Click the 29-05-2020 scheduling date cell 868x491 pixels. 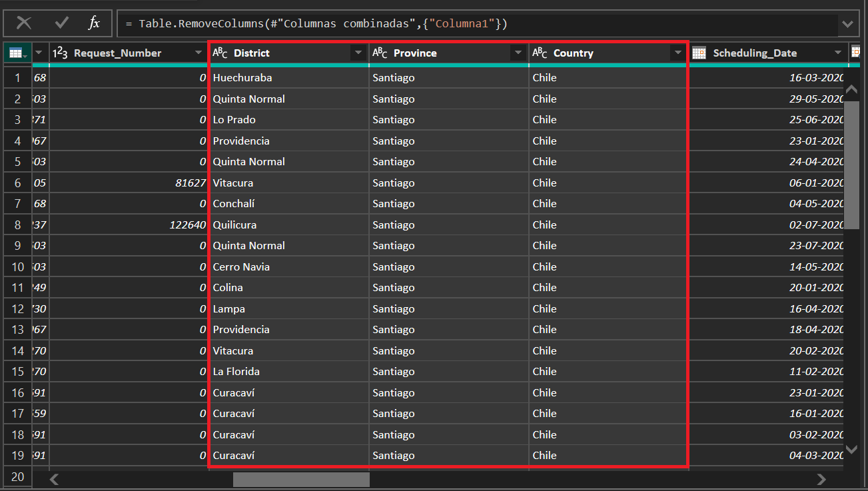pyautogui.click(x=766, y=99)
